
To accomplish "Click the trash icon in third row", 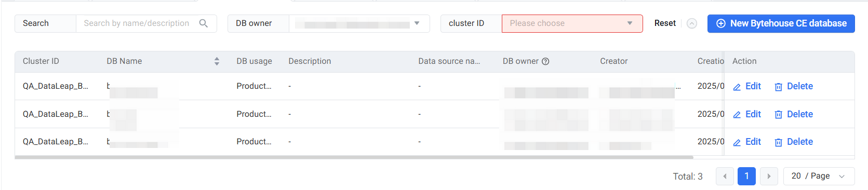I will [778, 142].
